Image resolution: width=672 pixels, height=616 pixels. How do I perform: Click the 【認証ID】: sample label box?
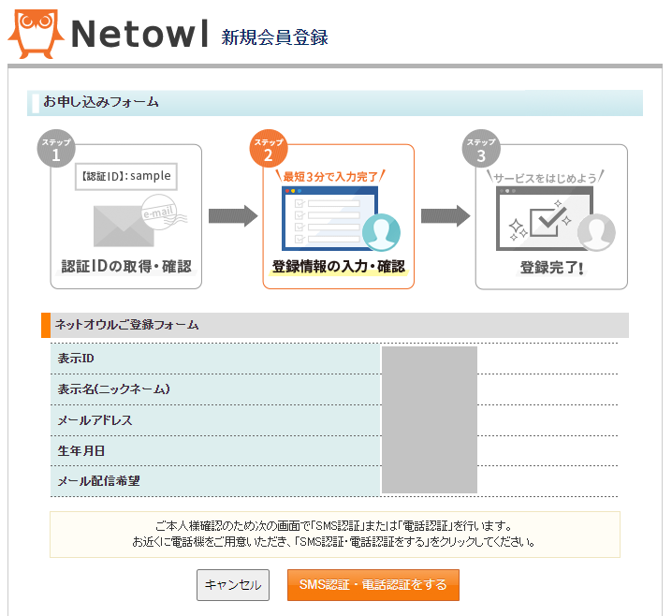click(126, 176)
